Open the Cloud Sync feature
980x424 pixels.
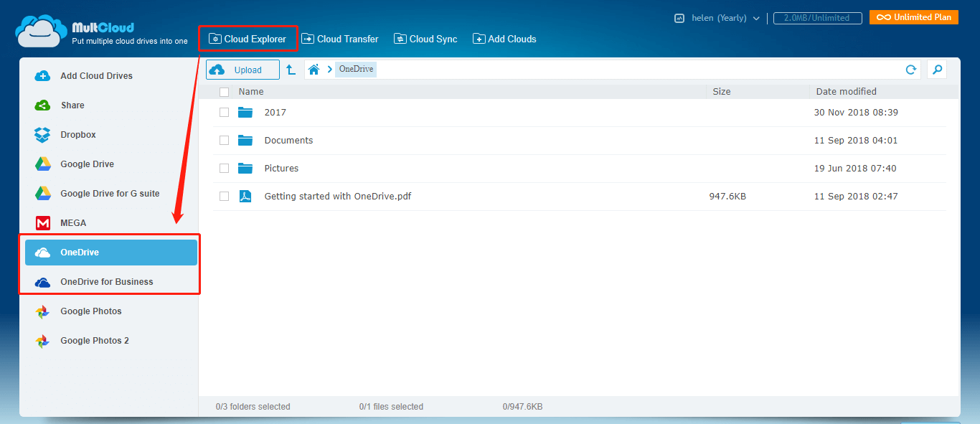click(x=425, y=39)
